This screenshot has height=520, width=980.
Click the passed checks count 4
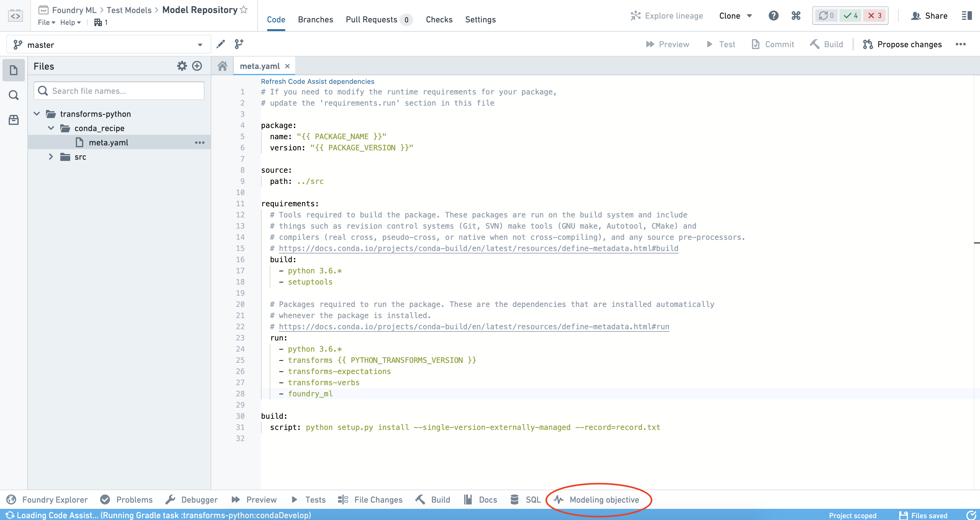click(851, 16)
